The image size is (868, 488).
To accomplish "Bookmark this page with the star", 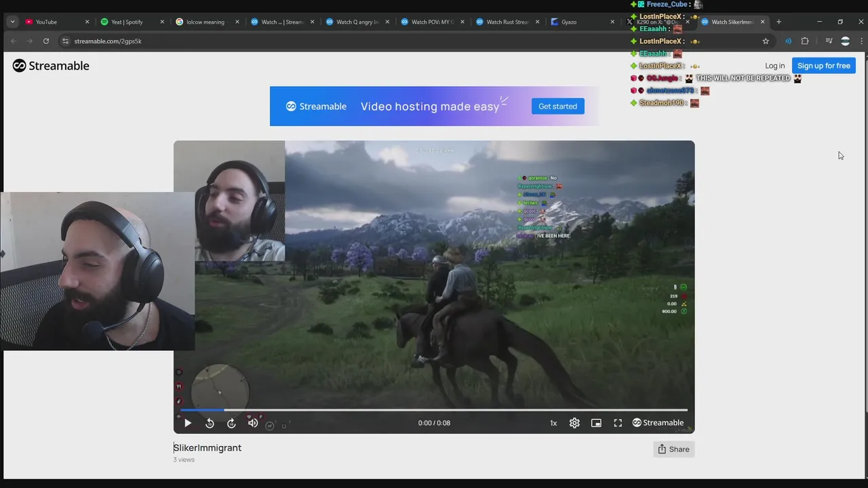I will (x=766, y=41).
